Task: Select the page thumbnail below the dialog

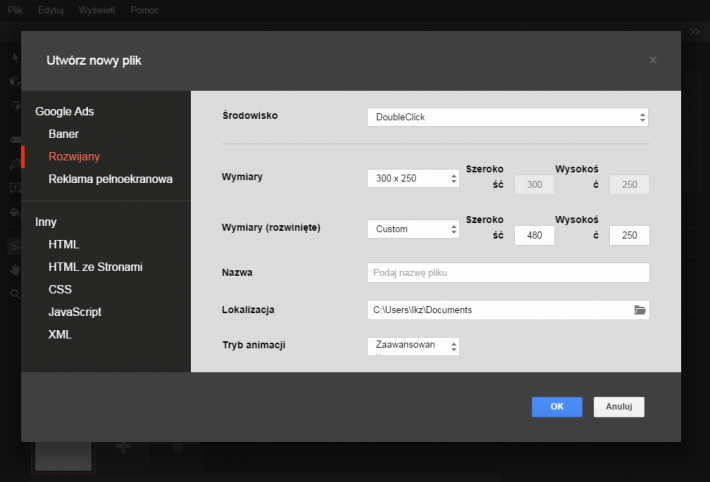Action: [63, 457]
